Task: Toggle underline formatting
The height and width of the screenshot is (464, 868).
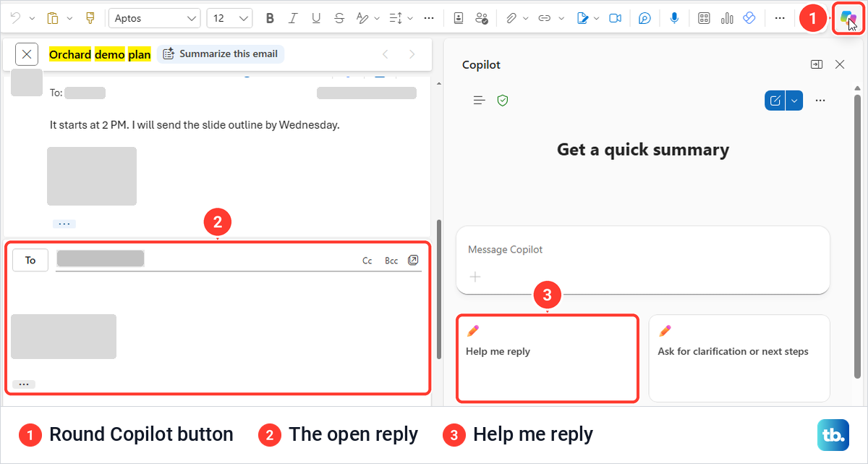Action: point(316,18)
